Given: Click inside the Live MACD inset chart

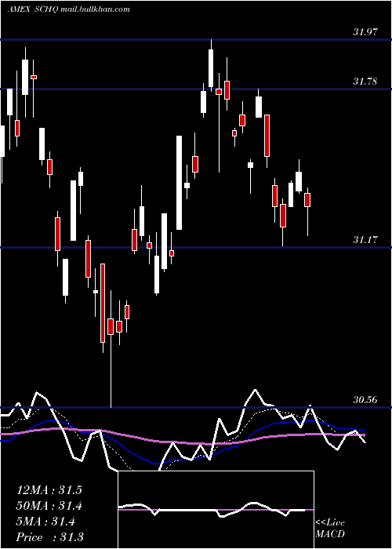Looking at the screenshot, I should (x=216, y=510).
